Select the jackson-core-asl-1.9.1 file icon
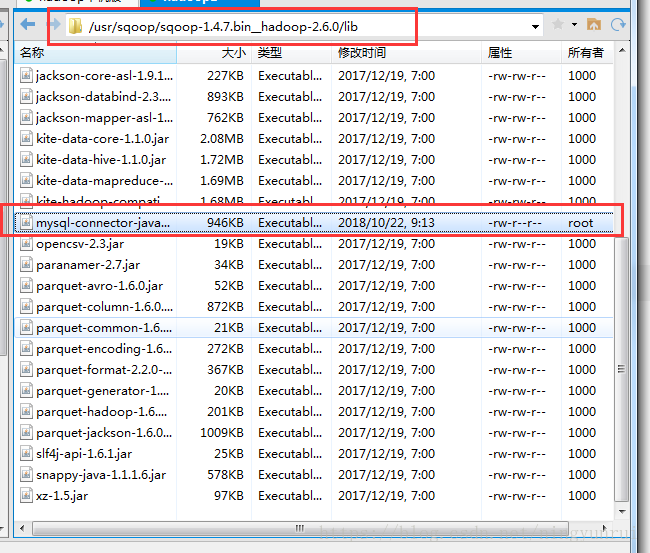The height and width of the screenshot is (553, 650). (x=26, y=75)
